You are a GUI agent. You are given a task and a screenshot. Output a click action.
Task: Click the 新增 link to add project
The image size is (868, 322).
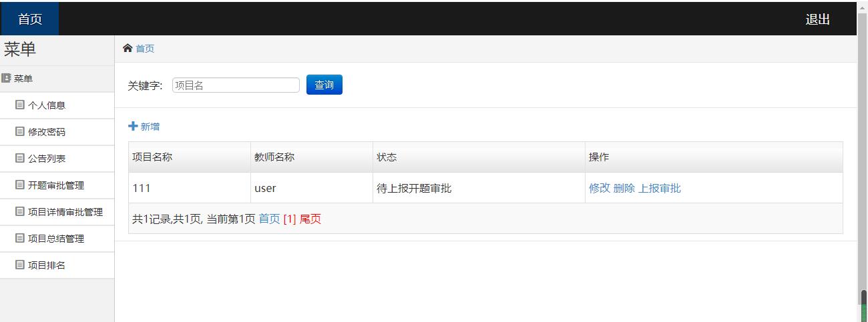point(150,127)
